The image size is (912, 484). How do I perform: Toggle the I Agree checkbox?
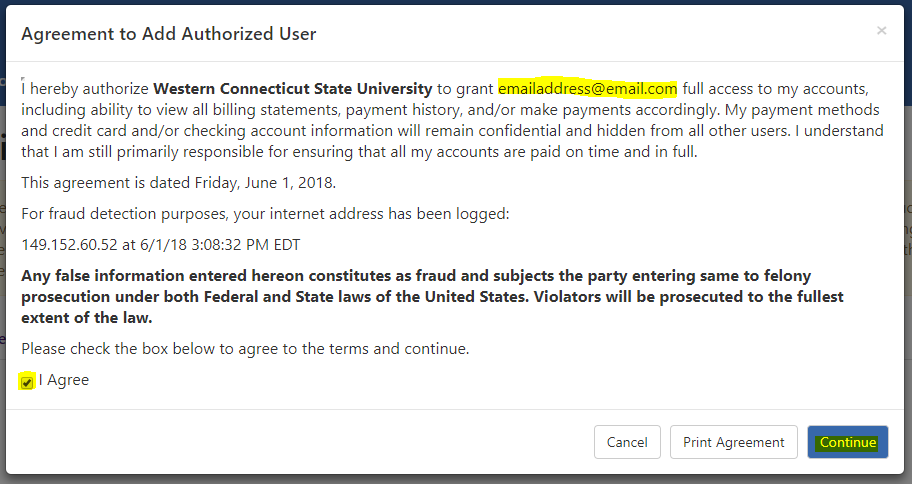coord(27,382)
